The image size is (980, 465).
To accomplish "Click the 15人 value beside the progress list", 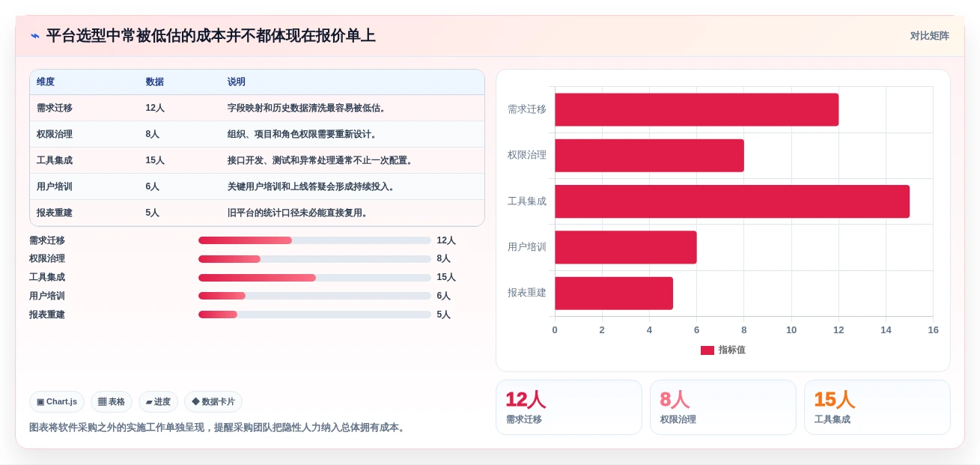I will click(x=446, y=278).
